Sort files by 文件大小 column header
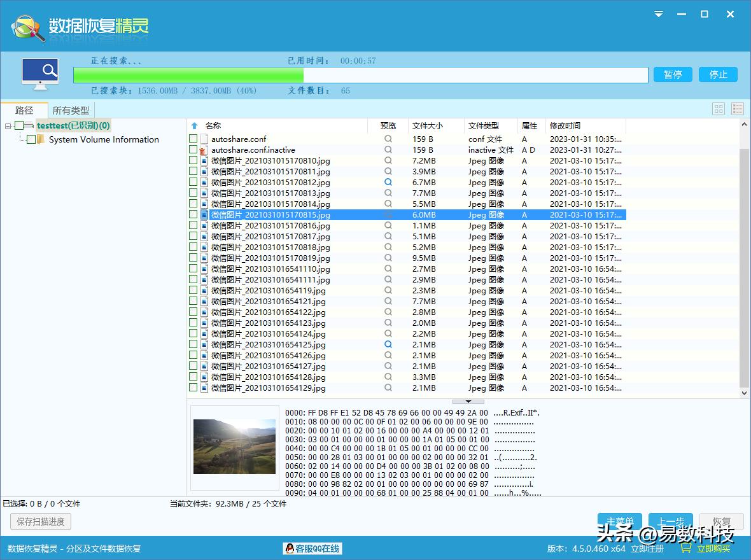 pos(428,126)
